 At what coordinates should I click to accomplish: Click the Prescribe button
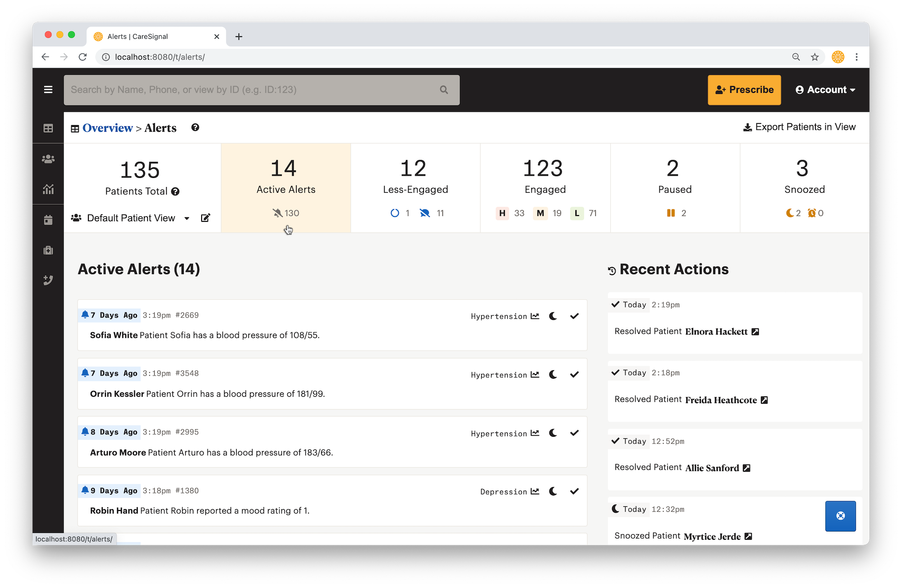(744, 90)
